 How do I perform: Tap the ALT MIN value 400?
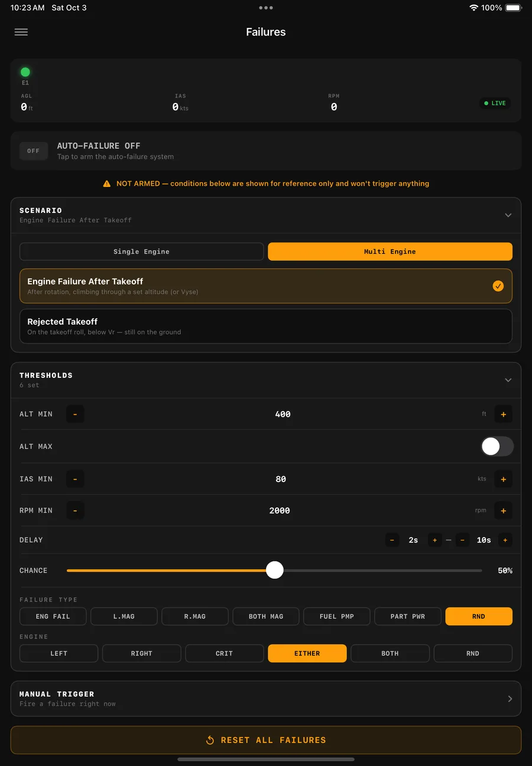(283, 414)
